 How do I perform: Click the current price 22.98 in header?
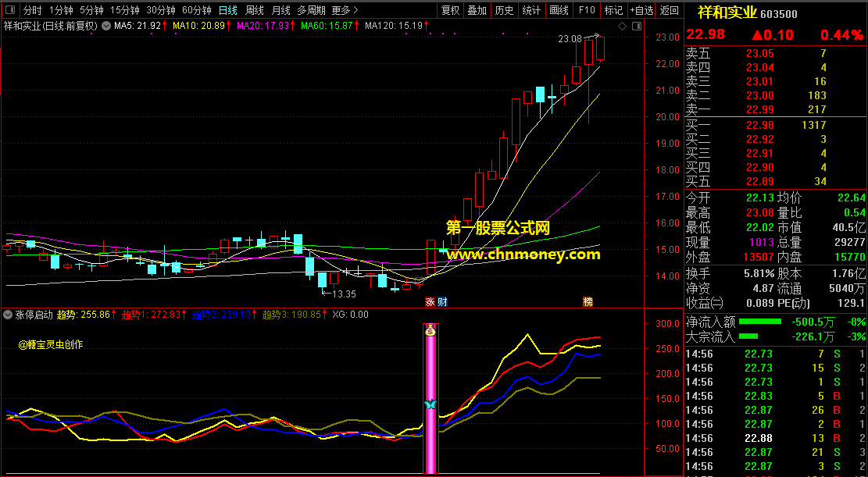coord(705,34)
